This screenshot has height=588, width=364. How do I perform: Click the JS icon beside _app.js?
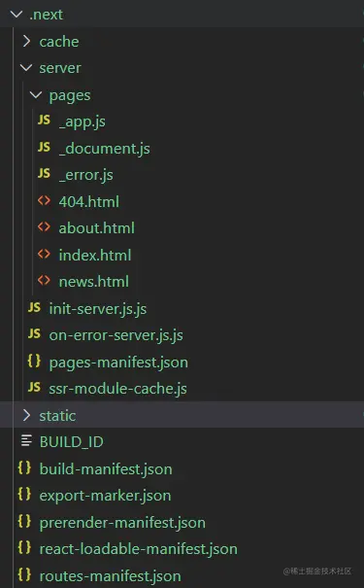44,120
